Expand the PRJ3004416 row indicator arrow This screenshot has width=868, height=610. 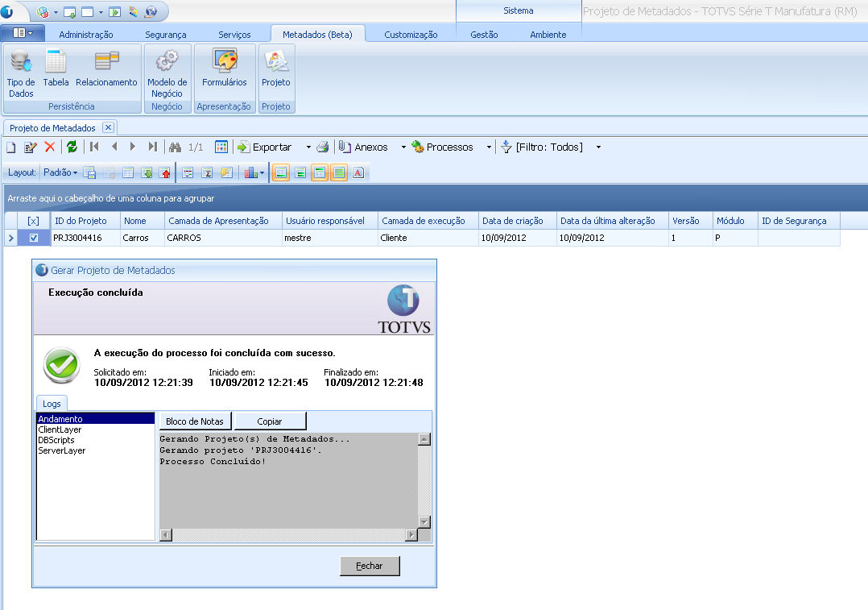tap(11, 238)
